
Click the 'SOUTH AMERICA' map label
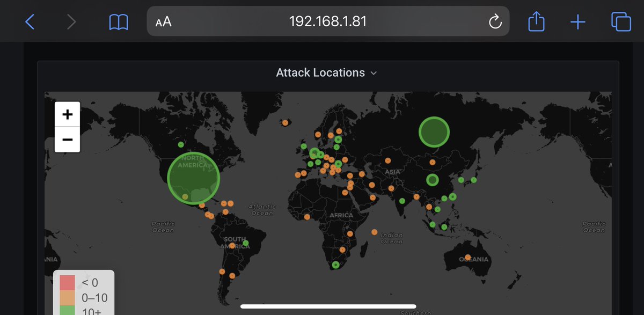tap(235, 243)
